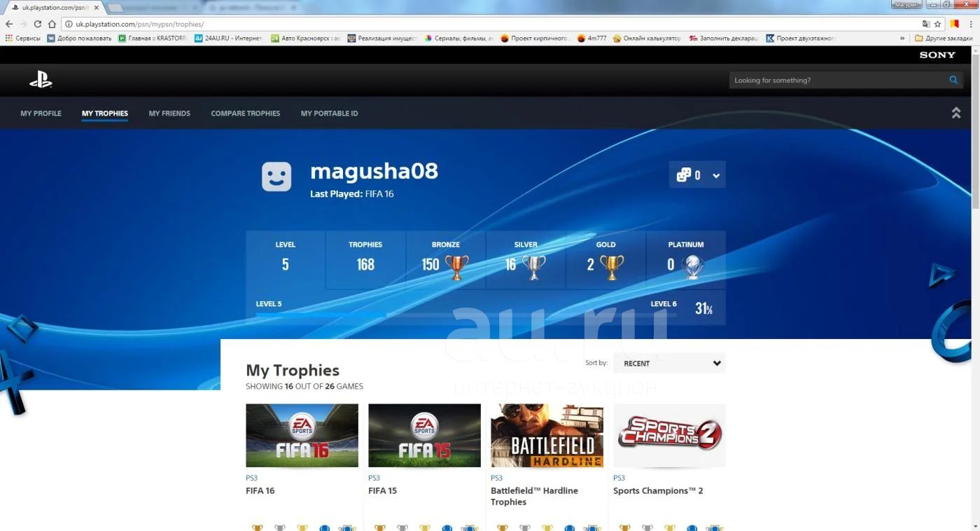Open the Другие закладки folder
The height and width of the screenshot is (531, 980).
943,39
